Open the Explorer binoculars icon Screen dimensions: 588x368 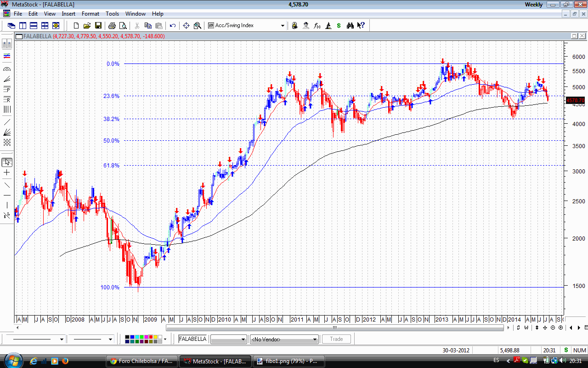(351, 26)
